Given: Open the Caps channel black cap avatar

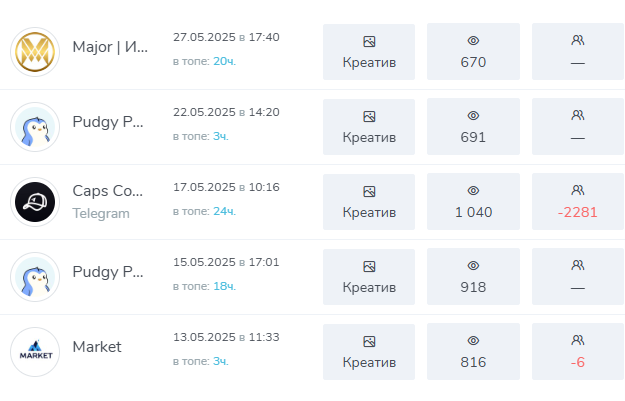Looking at the screenshot, I should pos(35,202).
